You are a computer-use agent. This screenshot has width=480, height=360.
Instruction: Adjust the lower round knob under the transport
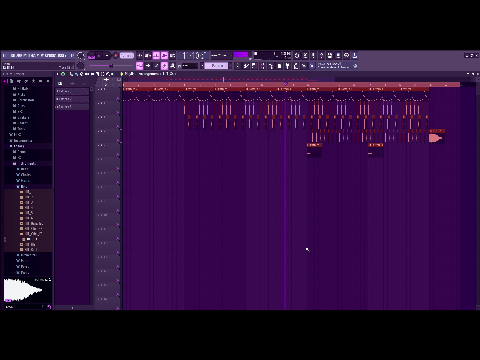80,66
